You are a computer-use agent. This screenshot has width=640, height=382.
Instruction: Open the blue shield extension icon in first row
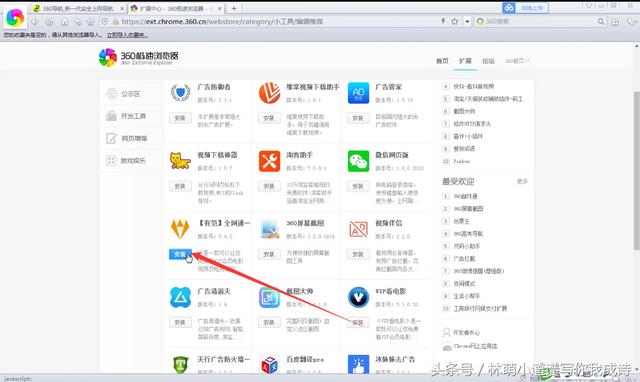(180, 93)
